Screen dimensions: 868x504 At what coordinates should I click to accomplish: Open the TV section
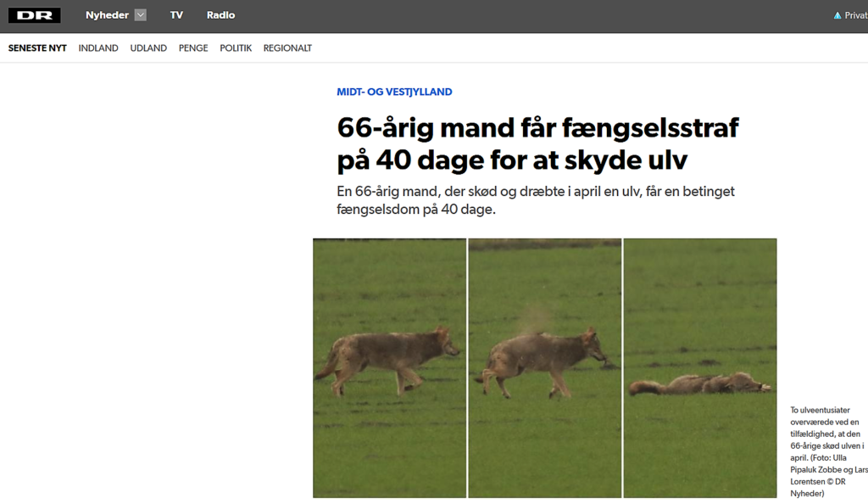pyautogui.click(x=176, y=15)
